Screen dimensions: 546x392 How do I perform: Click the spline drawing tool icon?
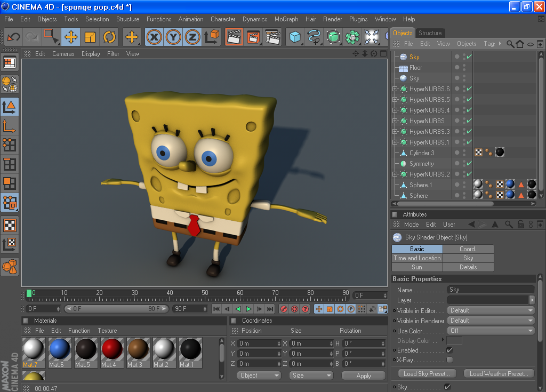[x=314, y=37]
